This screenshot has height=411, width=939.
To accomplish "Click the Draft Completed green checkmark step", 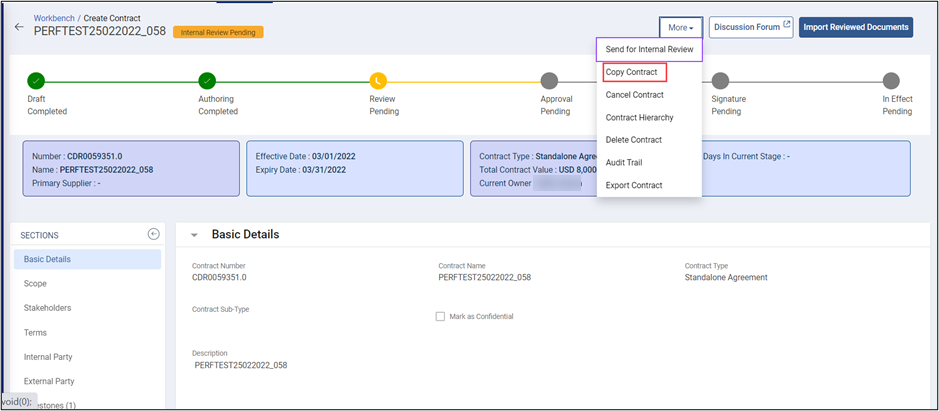I will (36, 81).
